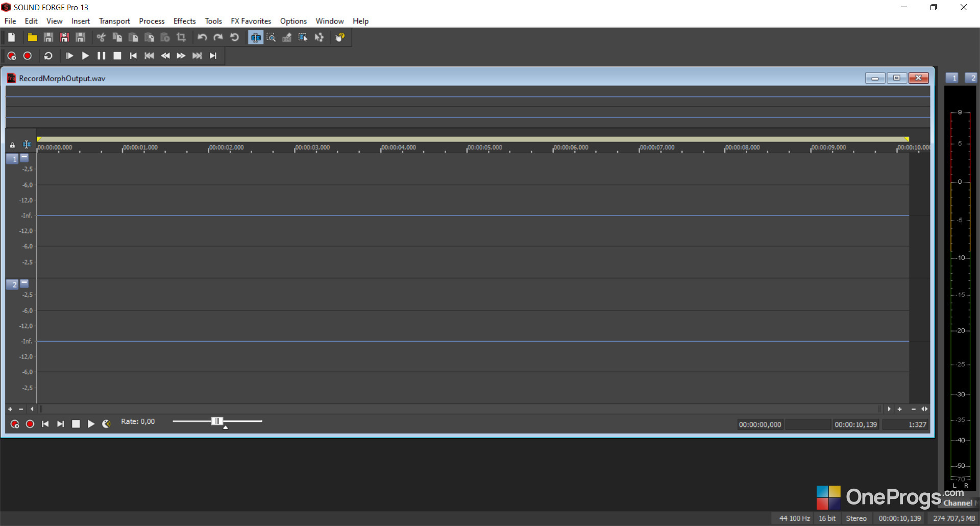
Task: Click Go to Start in main transport toolbar
Action: click(133, 56)
